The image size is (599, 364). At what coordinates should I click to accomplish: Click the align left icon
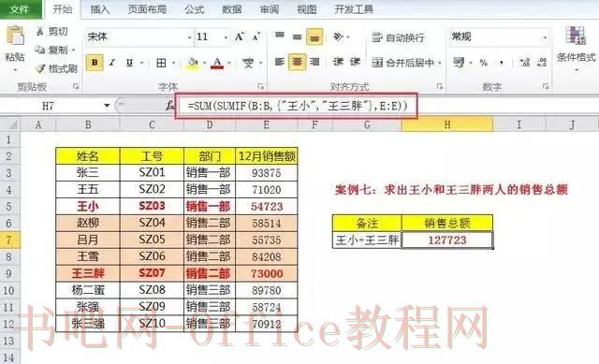(279, 62)
